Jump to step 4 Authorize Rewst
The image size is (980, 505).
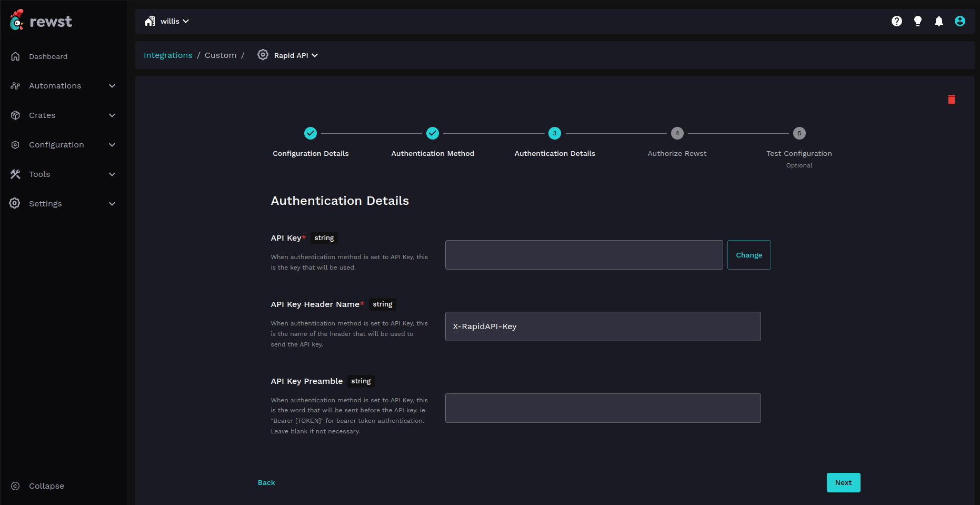pos(677,134)
